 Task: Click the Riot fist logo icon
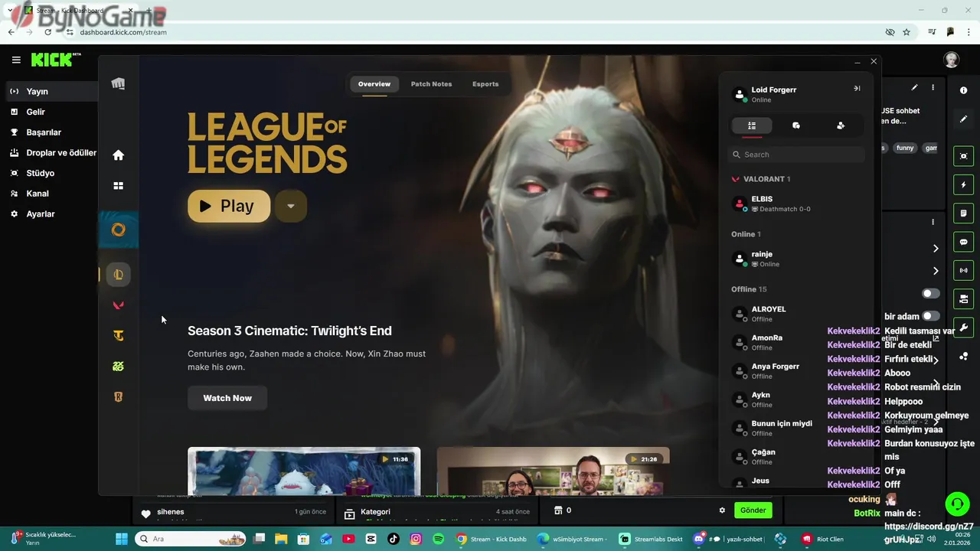[118, 83]
